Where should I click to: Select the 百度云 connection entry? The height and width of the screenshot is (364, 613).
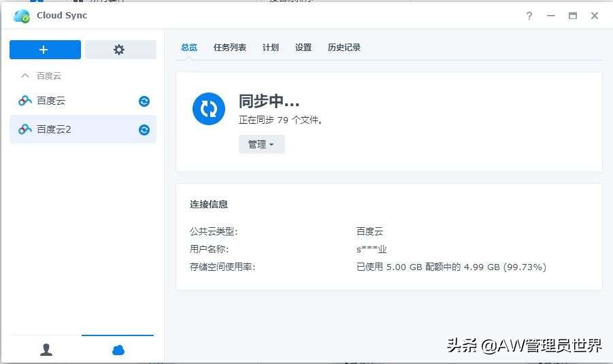83,101
